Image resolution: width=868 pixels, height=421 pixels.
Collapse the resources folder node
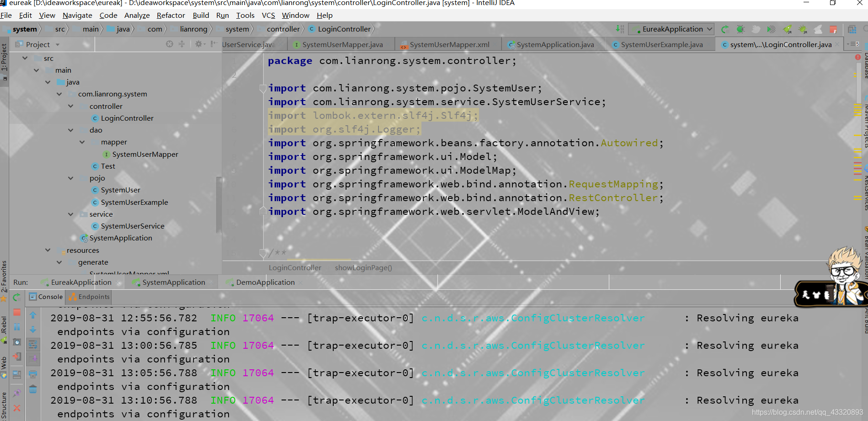(48, 250)
